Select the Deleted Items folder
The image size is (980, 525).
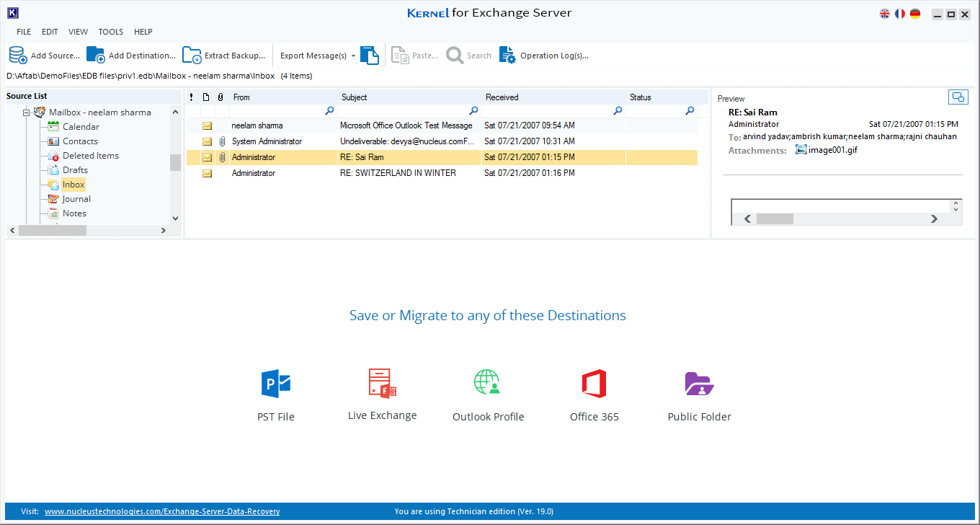click(90, 156)
